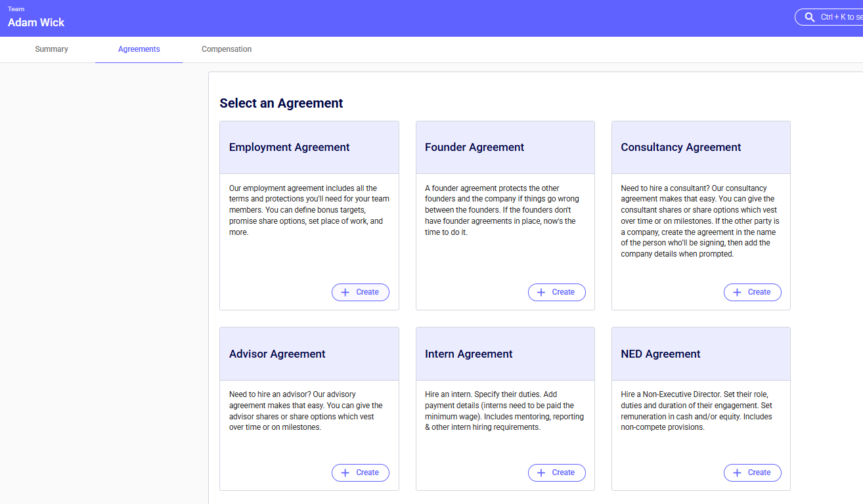Image resolution: width=863 pixels, height=504 pixels.
Task: Create a new Founder Agreement
Action: click(x=556, y=293)
